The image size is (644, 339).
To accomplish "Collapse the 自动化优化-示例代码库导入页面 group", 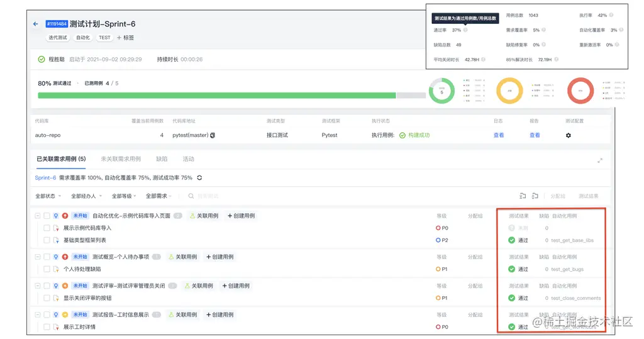I will click(38, 216).
